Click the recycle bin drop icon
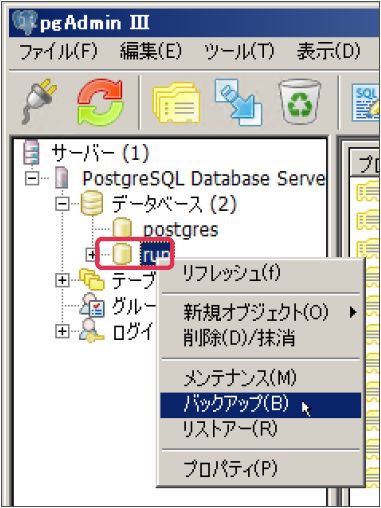 coord(299,101)
